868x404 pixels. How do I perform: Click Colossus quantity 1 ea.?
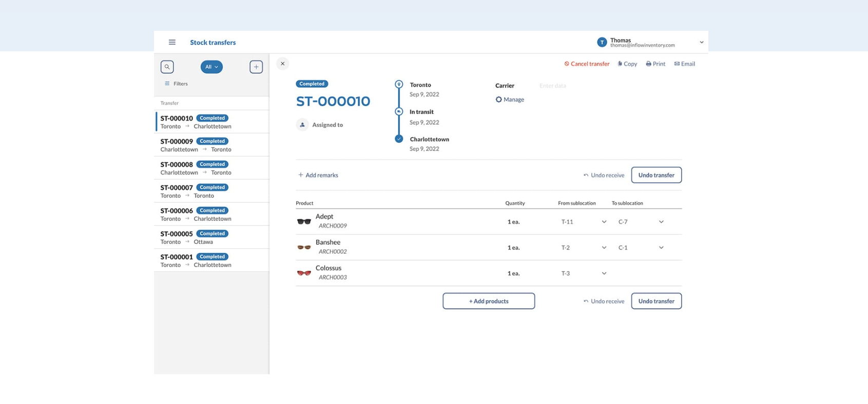(514, 273)
